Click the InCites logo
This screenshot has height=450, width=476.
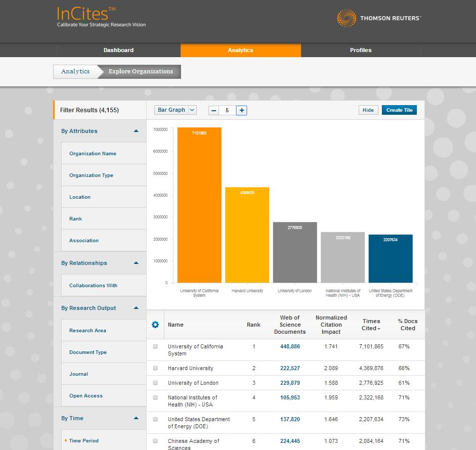tap(101, 17)
